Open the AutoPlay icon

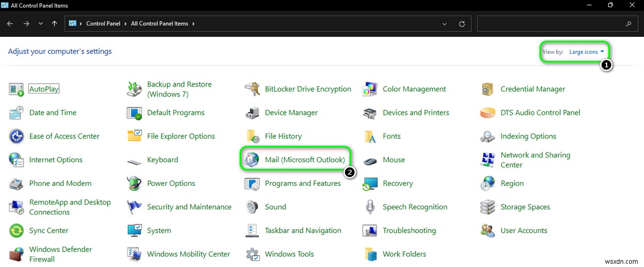tap(17, 89)
